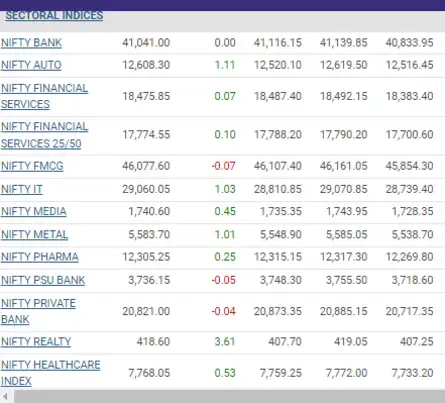Select change value 0.07 in green
Screen dimensions: 445x403
point(225,96)
